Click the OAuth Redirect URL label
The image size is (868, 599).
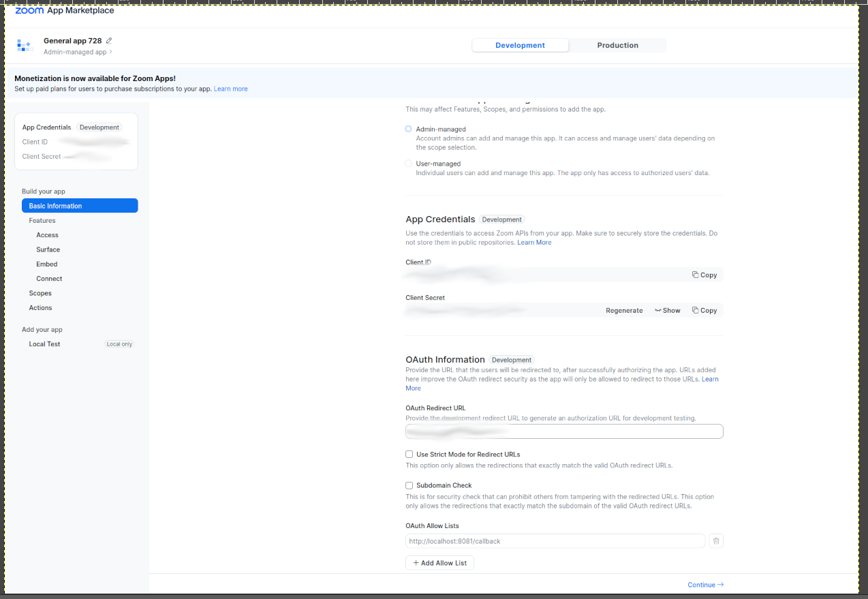point(435,408)
